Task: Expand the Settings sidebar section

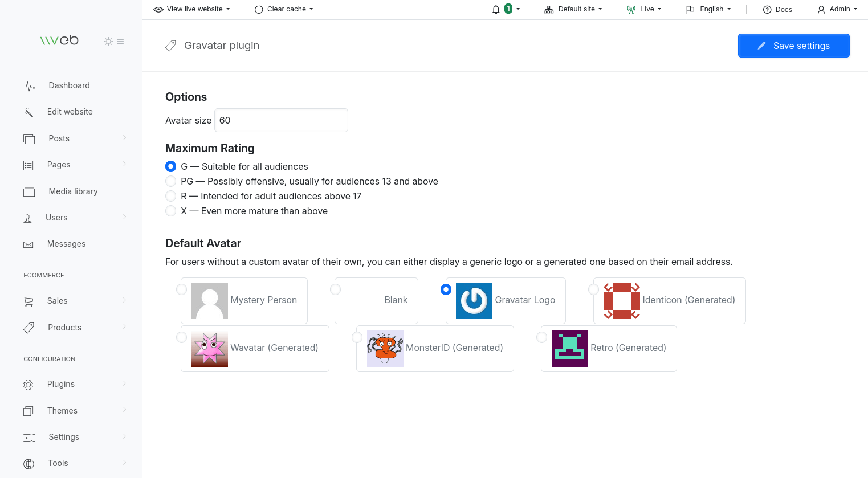Action: tap(63, 437)
